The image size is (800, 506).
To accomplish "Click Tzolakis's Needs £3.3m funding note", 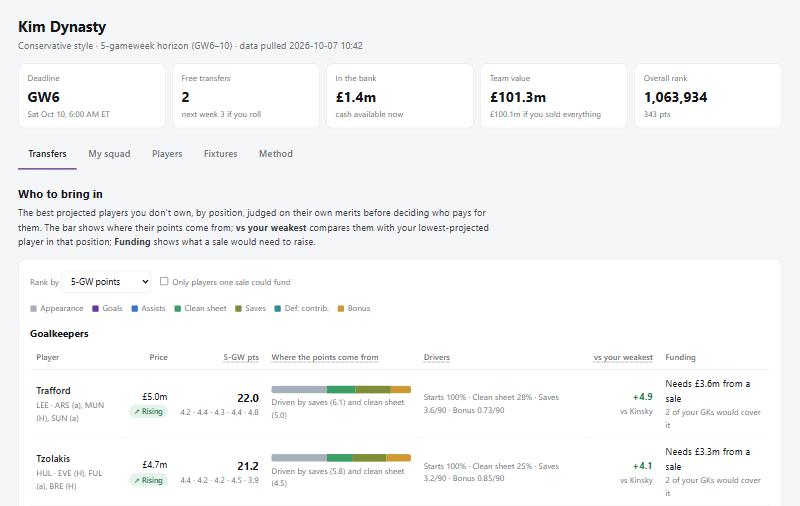I will (707, 459).
